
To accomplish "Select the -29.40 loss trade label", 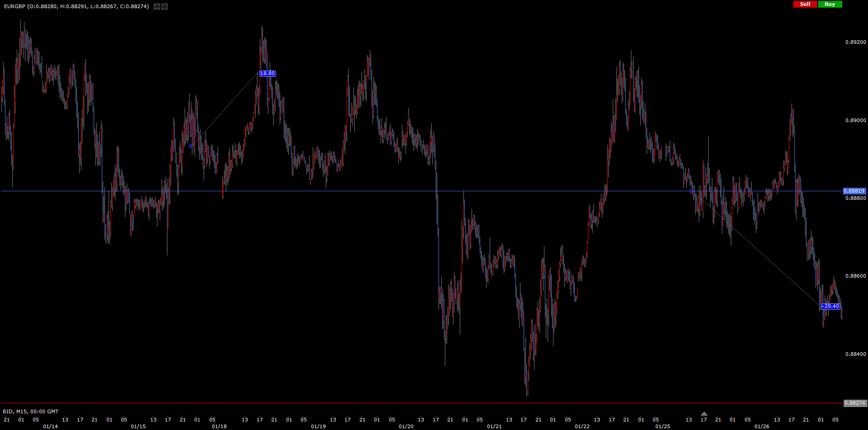I will pyautogui.click(x=830, y=307).
